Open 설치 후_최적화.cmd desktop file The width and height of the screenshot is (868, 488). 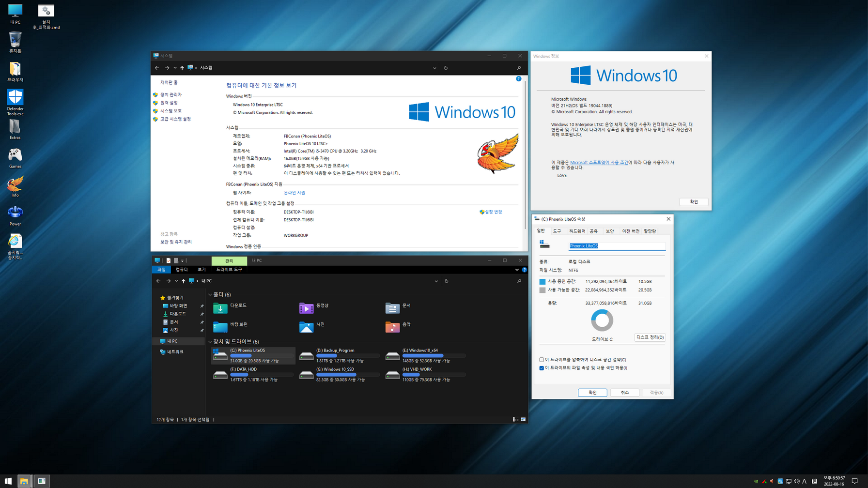46,17
